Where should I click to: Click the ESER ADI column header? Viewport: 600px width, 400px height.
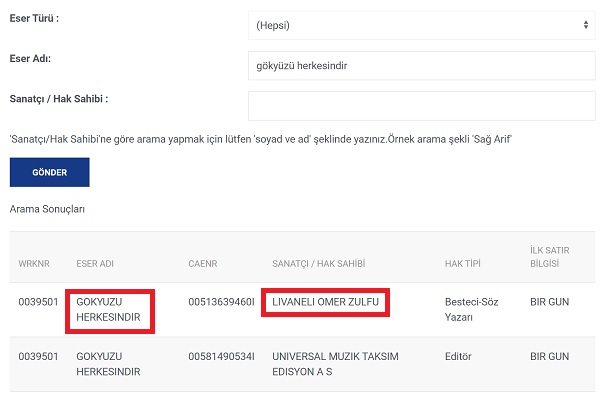[95, 264]
